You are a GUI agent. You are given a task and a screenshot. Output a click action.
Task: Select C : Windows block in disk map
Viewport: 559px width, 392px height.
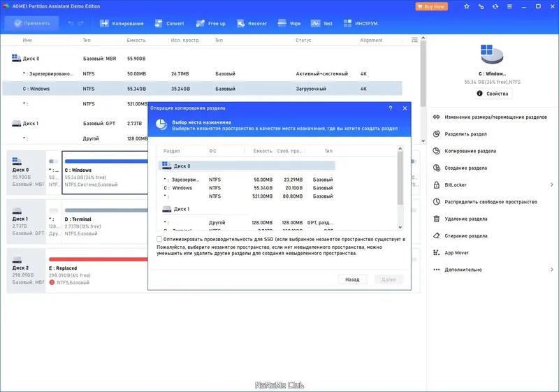tap(105, 173)
